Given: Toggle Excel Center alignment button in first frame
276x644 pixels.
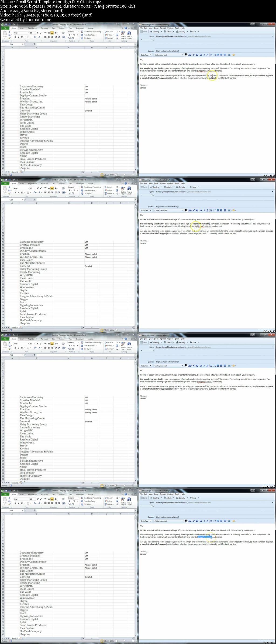Looking at the screenshot, I should coord(49,37).
